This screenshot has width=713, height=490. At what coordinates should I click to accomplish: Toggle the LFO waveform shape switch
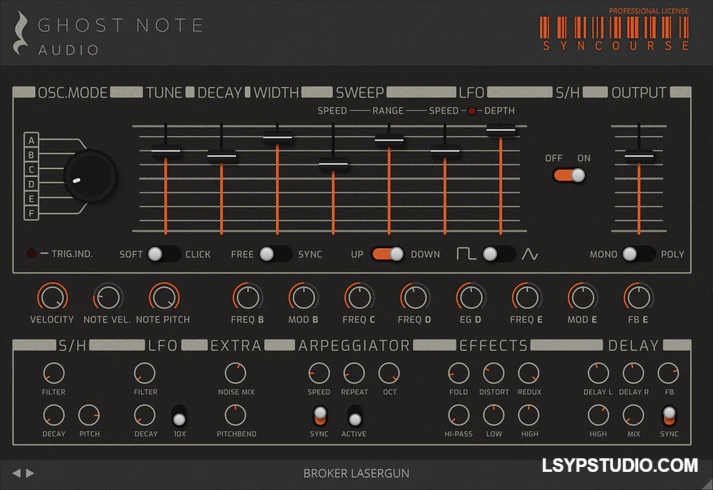(498, 254)
